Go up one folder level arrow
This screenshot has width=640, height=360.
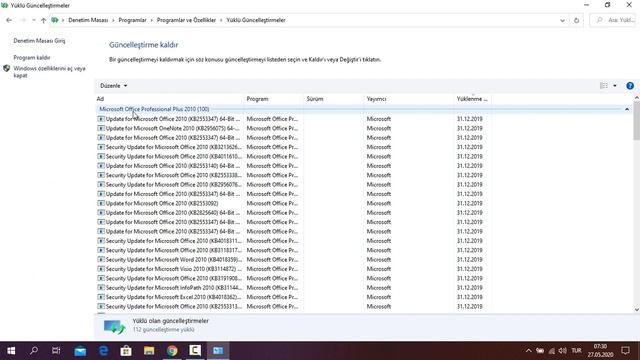click(x=43, y=20)
